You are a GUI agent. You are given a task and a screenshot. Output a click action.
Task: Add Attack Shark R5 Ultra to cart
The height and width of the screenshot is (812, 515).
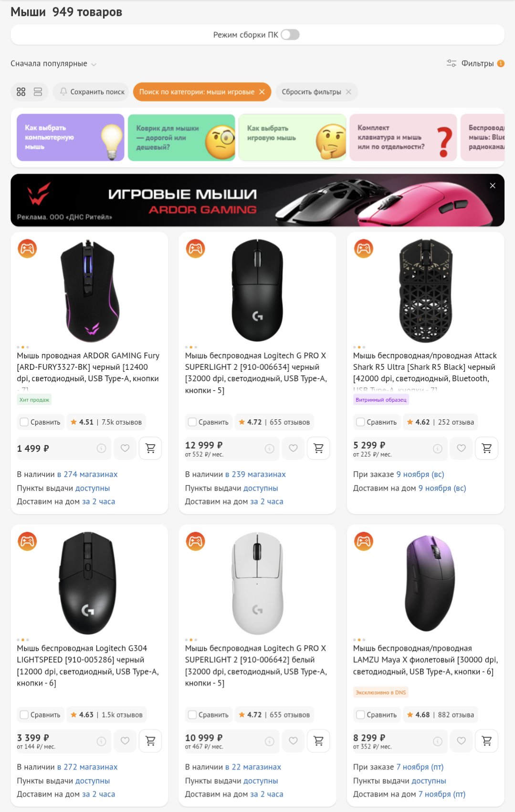tap(486, 448)
